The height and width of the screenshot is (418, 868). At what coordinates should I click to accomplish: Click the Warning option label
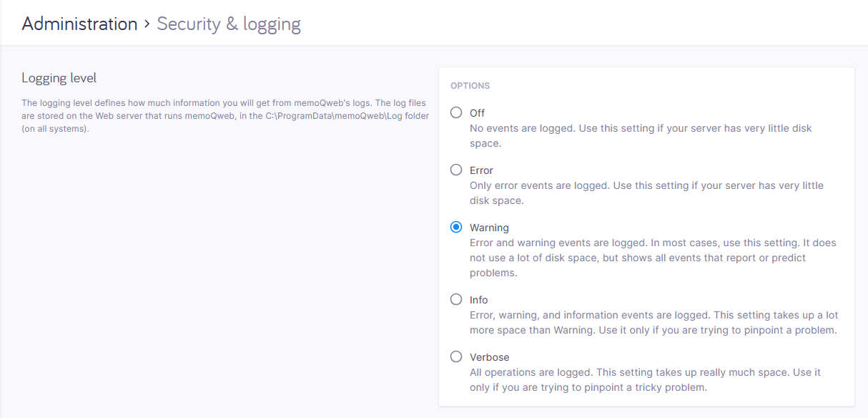(x=489, y=227)
